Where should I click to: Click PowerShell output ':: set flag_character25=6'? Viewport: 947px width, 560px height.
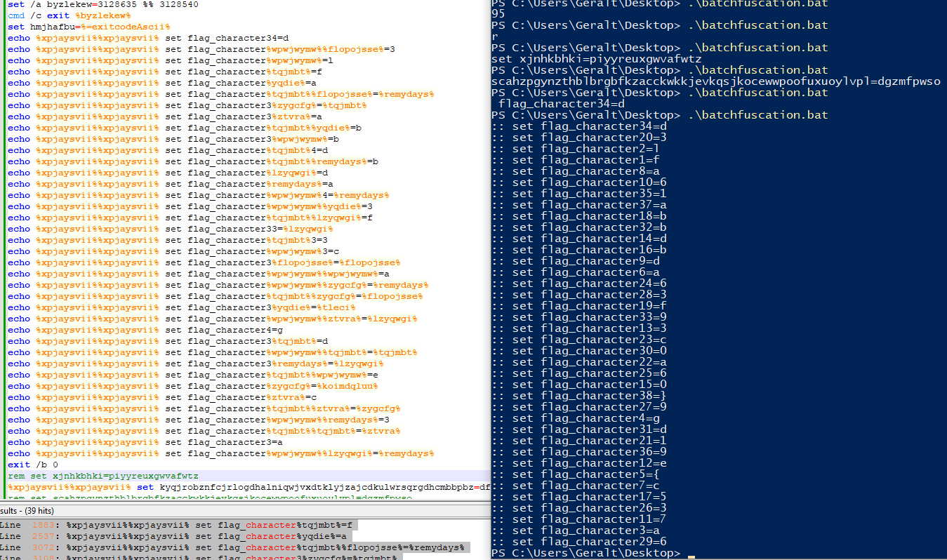580,373
